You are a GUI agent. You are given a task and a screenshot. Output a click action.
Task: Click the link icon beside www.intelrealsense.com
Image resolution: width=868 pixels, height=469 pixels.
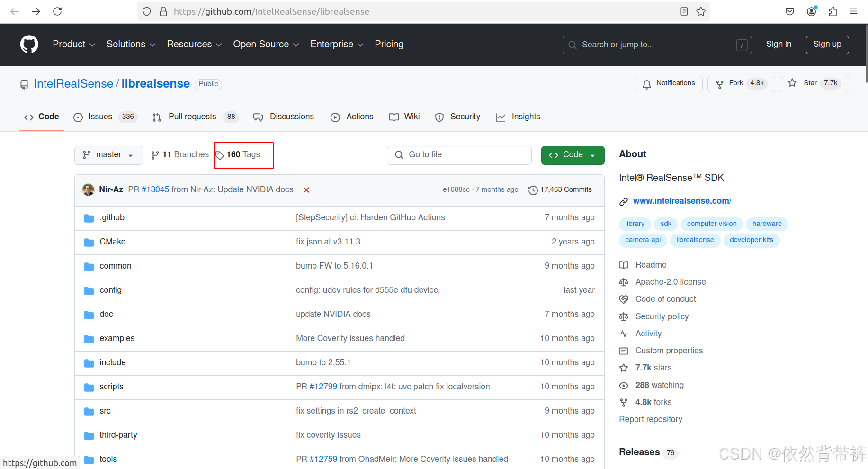point(624,202)
